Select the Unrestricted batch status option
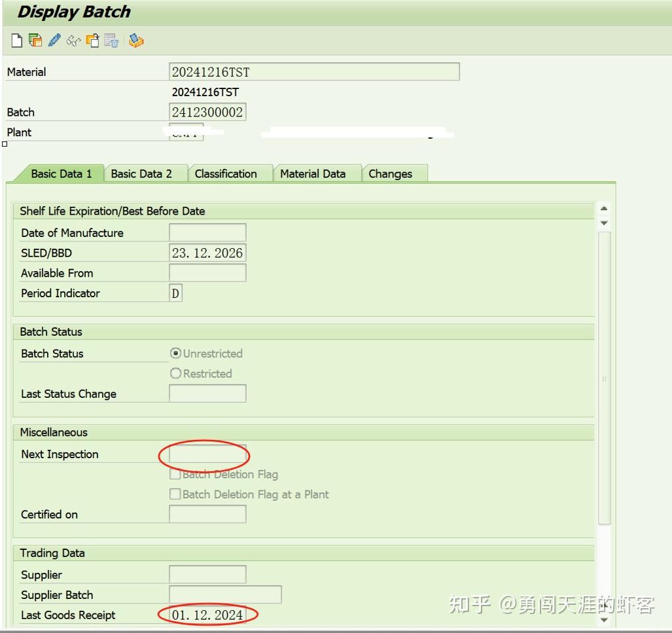This screenshot has width=672, height=633. point(175,353)
